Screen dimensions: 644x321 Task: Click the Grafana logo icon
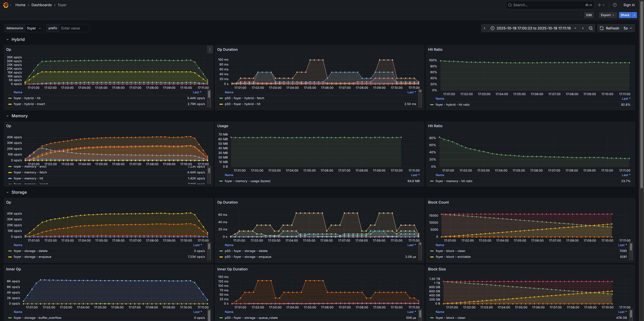point(6,5)
